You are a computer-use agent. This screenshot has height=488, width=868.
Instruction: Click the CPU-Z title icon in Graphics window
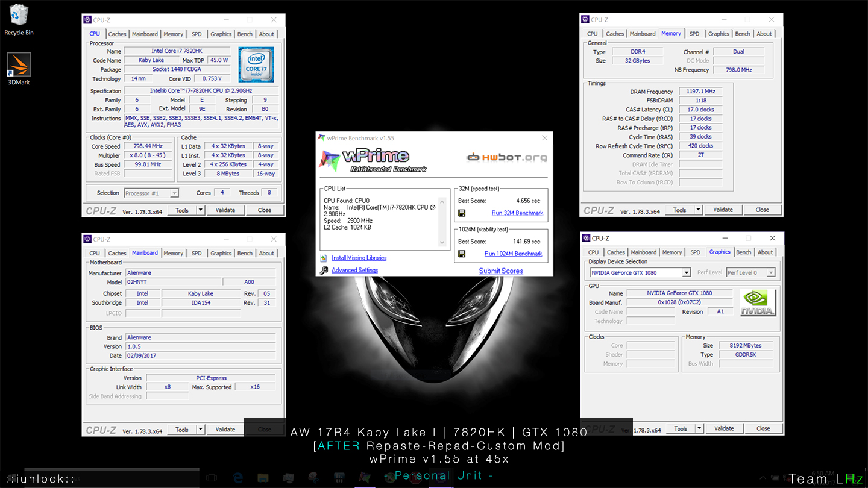(x=587, y=239)
